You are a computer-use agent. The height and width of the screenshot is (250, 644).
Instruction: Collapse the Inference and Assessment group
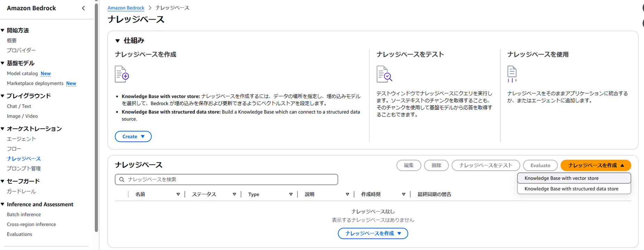3,204
